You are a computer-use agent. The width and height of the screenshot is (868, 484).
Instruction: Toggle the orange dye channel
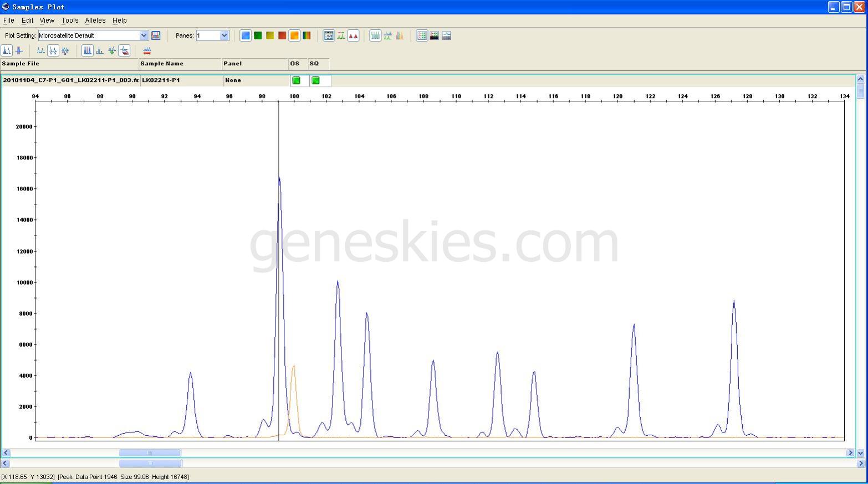click(x=294, y=35)
